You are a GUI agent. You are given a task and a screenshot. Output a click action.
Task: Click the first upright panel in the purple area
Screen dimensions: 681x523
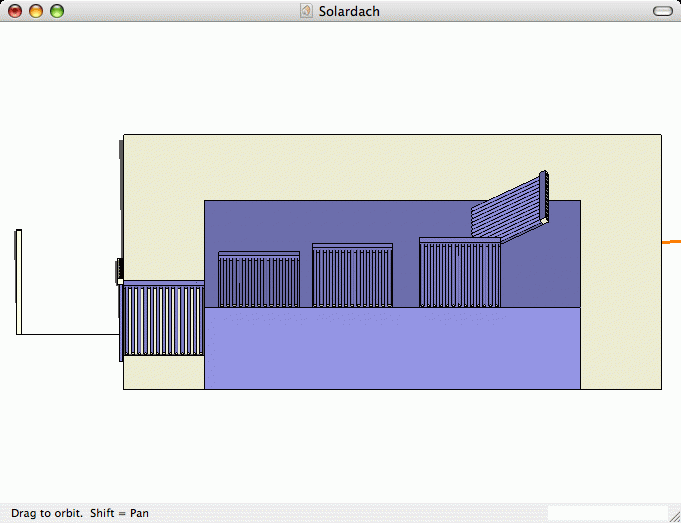click(258, 280)
